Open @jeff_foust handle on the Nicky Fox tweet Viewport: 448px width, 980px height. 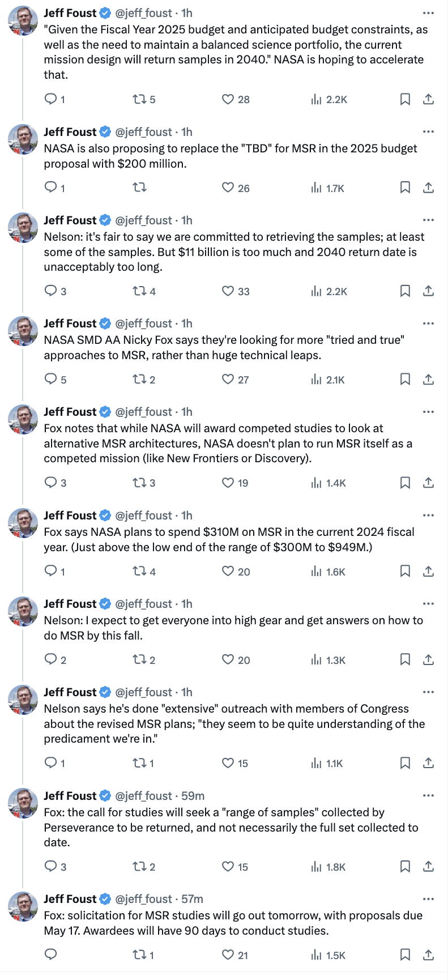pos(144,323)
